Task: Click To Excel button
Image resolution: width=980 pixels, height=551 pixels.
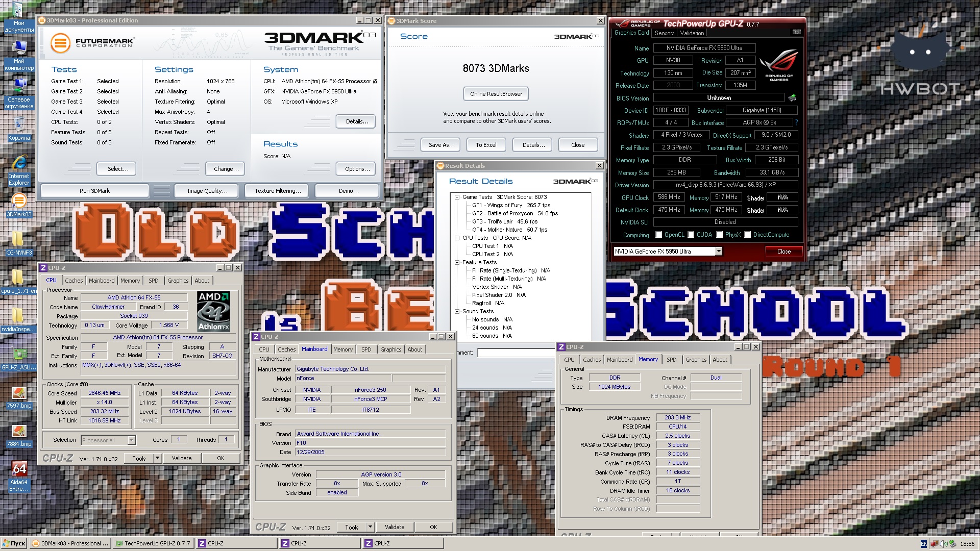Action: click(486, 145)
